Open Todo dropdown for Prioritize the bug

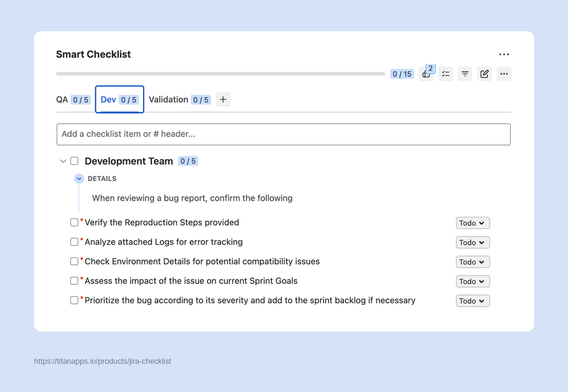coord(473,301)
